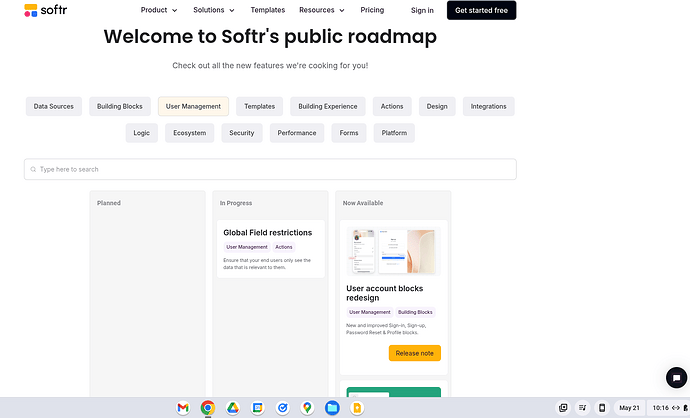Open the Phone Hub tray icon
Screen dimensions: 690x418
point(602,408)
